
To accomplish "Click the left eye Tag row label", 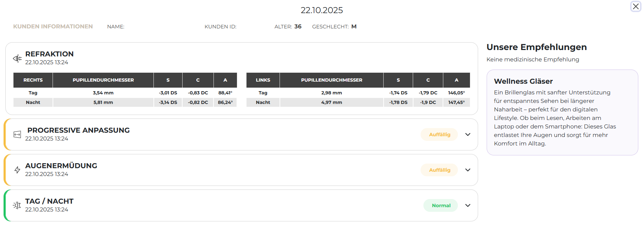I will tap(263, 93).
